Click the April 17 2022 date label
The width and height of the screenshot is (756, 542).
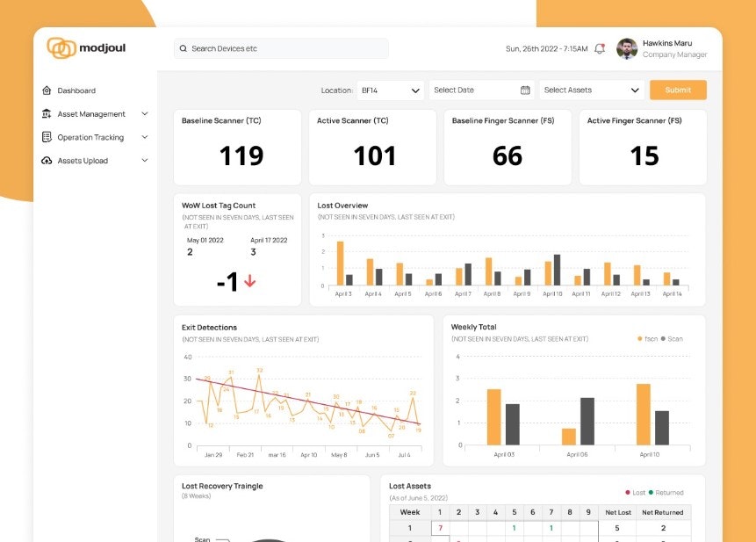coord(269,240)
